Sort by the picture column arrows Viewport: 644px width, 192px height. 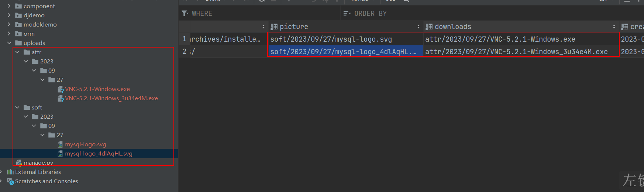(x=418, y=27)
